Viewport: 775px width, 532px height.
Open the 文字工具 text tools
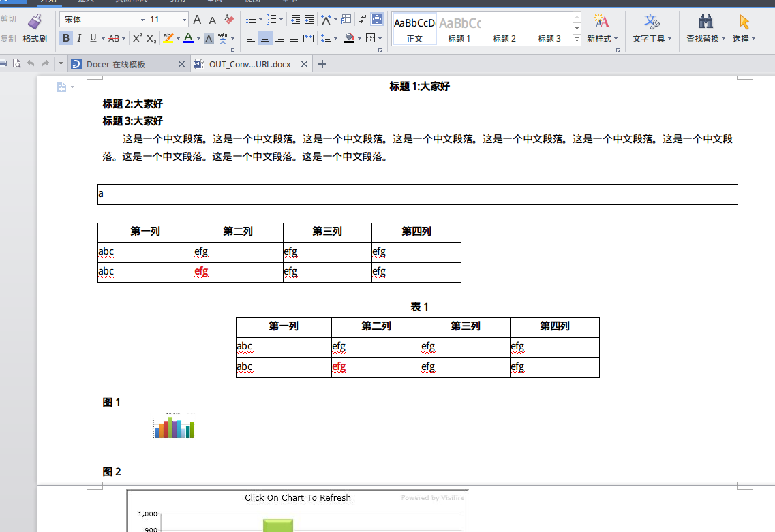click(652, 29)
